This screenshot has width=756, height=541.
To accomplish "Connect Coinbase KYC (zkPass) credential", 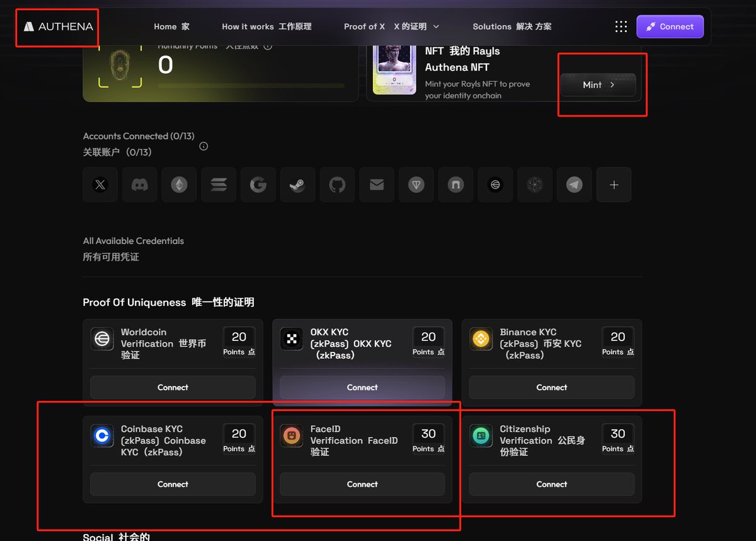I will click(173, 484).
